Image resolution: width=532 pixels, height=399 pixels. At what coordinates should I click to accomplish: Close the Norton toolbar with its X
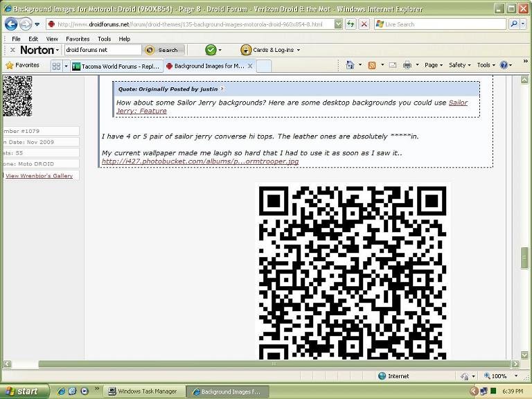[x=12, y=50]
